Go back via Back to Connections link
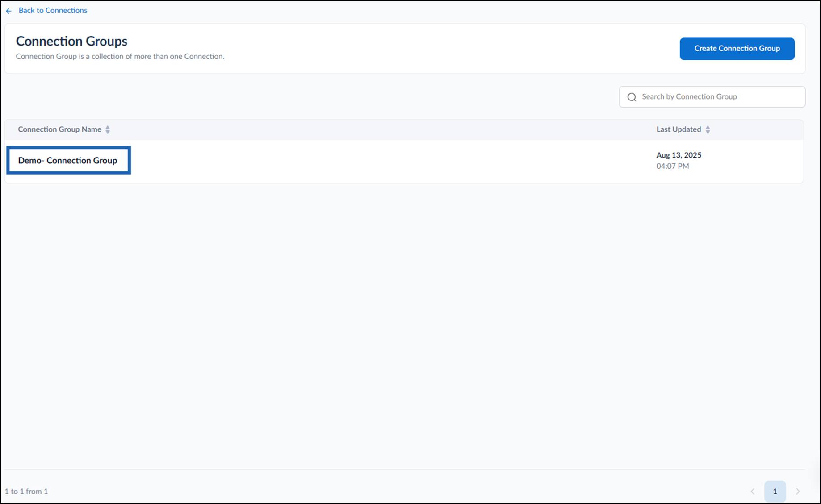 53,10
